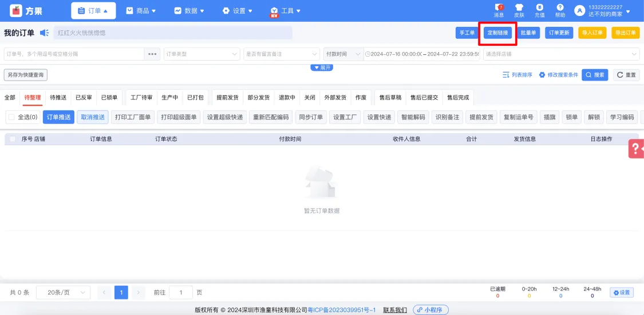Check the table header row checkbox
The height and width of the screenshot is (315, 644).
tap(13, 139)
